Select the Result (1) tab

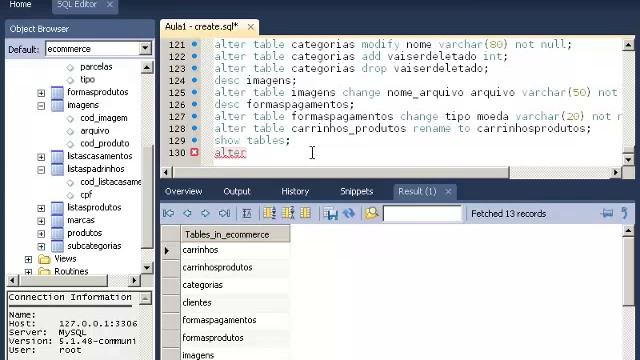point(417,191)
